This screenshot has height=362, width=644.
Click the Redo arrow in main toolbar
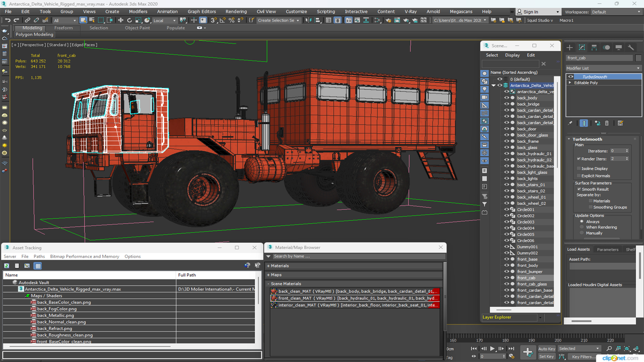16,20
